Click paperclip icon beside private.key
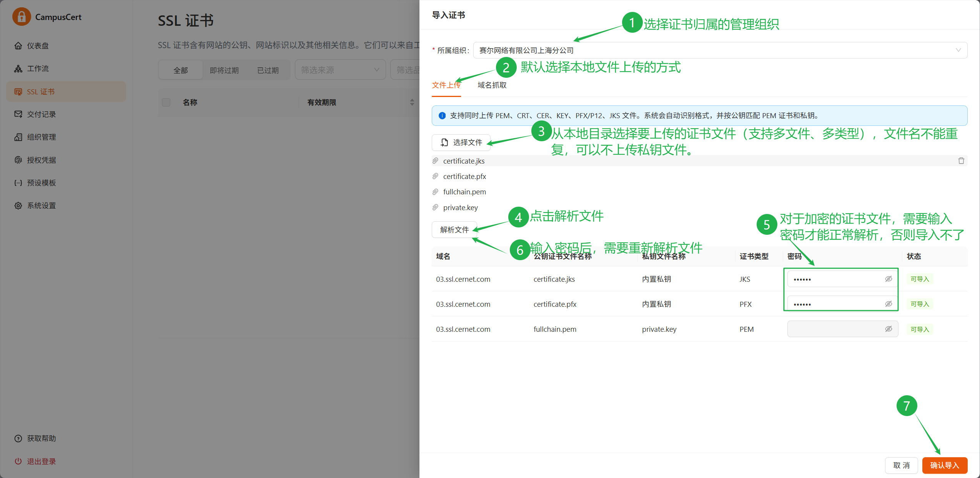The width and height of the screenshot is (980, 478). click(x=435, y=207)
